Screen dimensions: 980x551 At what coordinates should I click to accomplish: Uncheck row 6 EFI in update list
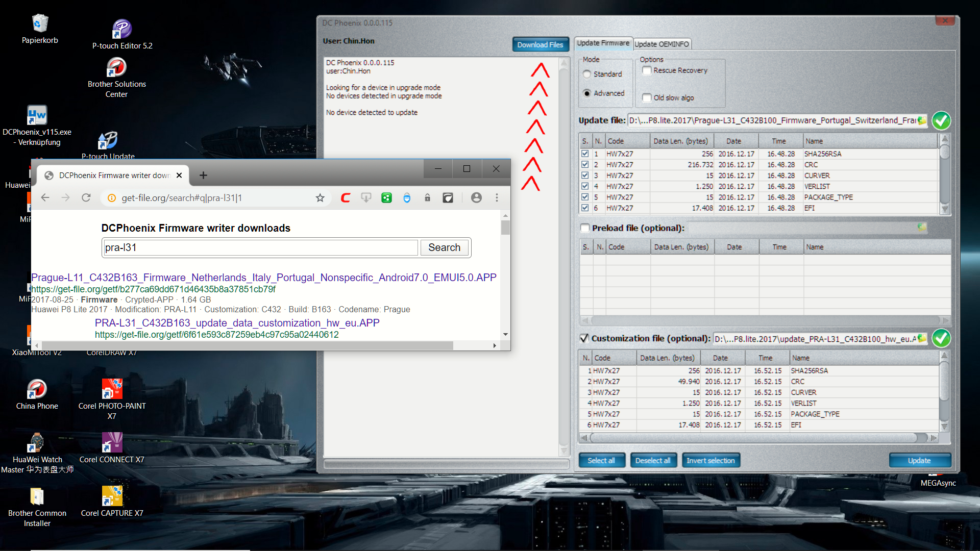click(x=585, y=208)
